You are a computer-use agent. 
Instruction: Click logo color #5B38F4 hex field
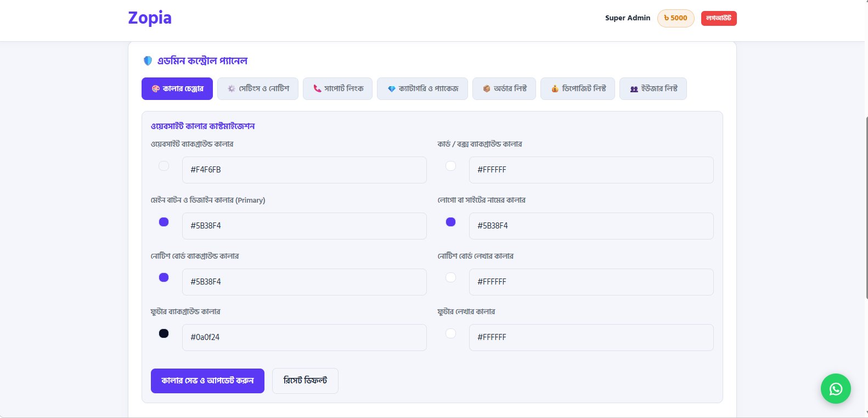591,226
